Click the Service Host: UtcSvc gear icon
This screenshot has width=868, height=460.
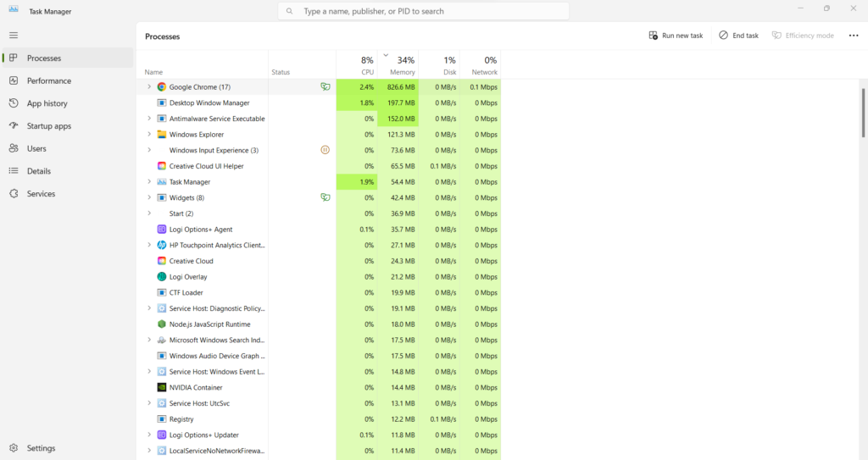(162, 403)
